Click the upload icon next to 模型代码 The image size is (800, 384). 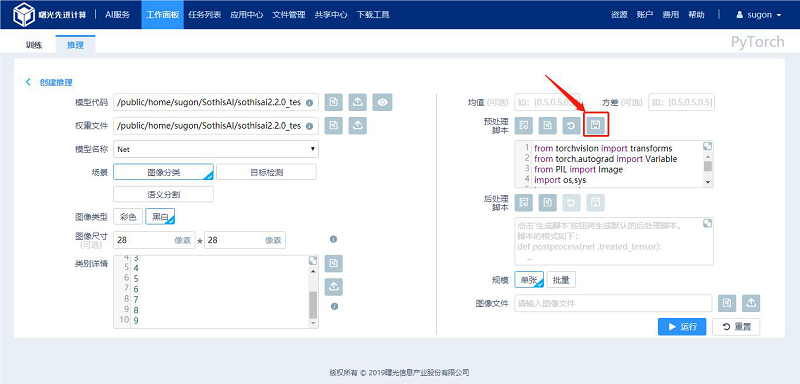(358, 103)
